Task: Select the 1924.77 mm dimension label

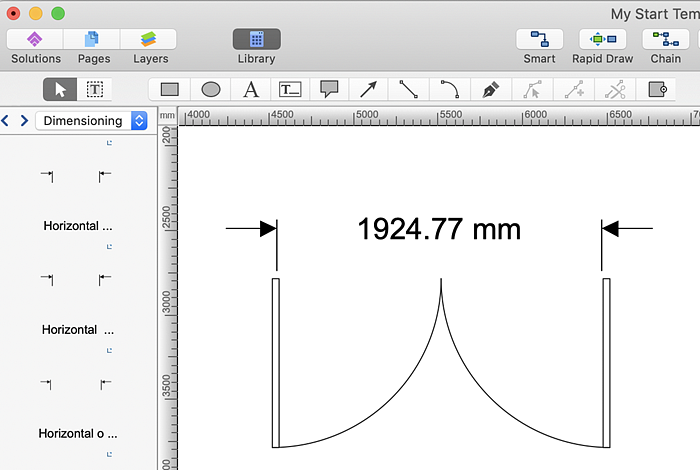Action: point(439,230)
